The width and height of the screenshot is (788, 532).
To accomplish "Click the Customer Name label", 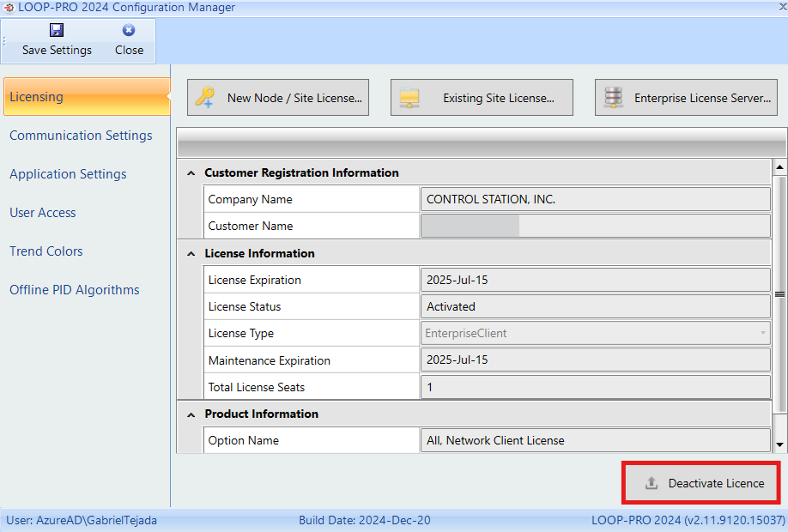I will click(x=251, y=226).
